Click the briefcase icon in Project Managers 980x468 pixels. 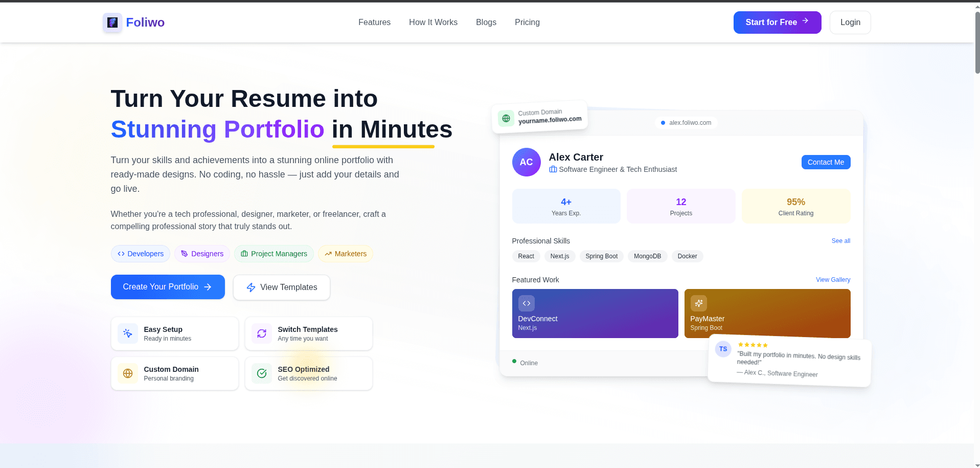tap(244, 254)
